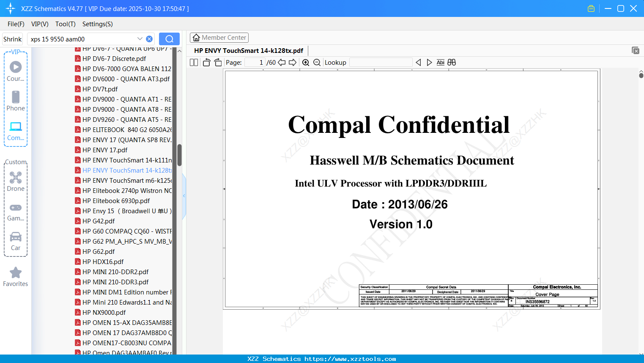Open the Courses category in the sidebar
This screenshot has height=363, width=644.
pyautogui.click(x=16, y=71)
